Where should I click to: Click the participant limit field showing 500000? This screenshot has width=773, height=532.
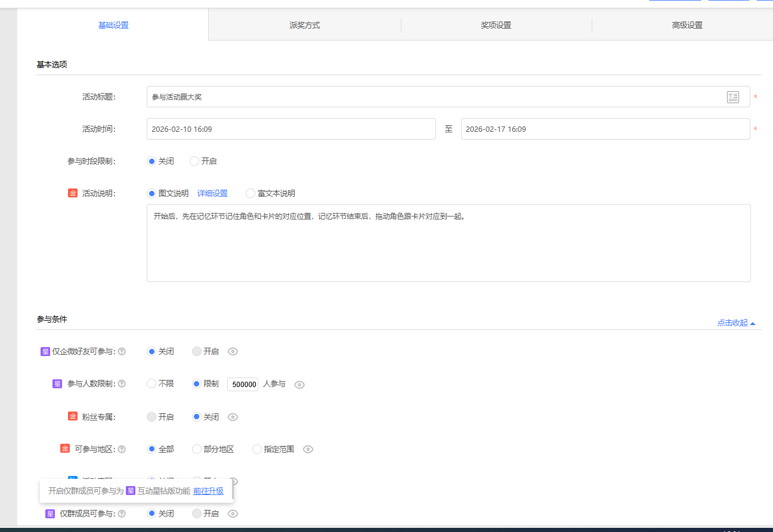tap(242, 383)
